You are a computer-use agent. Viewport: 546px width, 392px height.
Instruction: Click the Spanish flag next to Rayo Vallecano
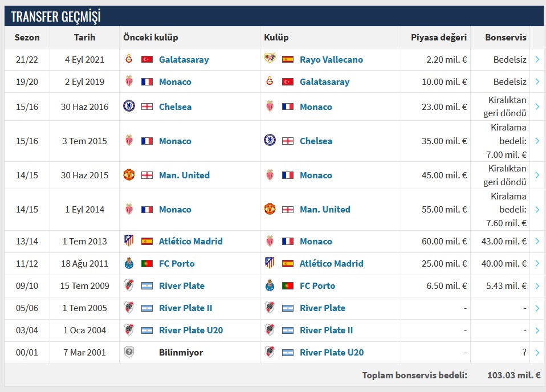[x=288, y=59]
